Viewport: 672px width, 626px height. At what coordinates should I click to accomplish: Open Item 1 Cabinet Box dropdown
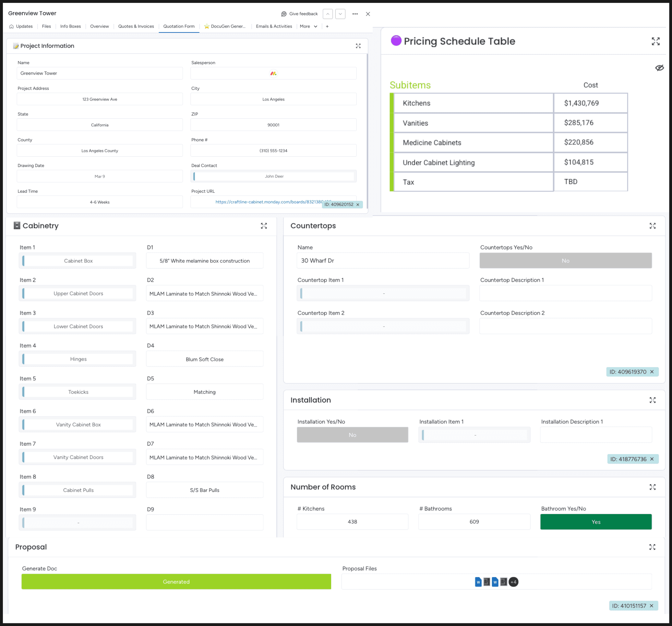point(78,260)
